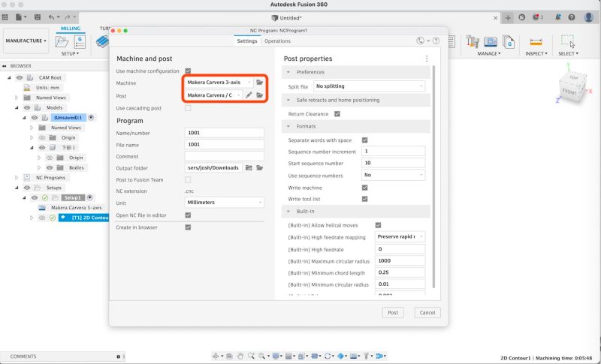
Task: Collapse the Preferences section
Action: (x=288, y=72)
